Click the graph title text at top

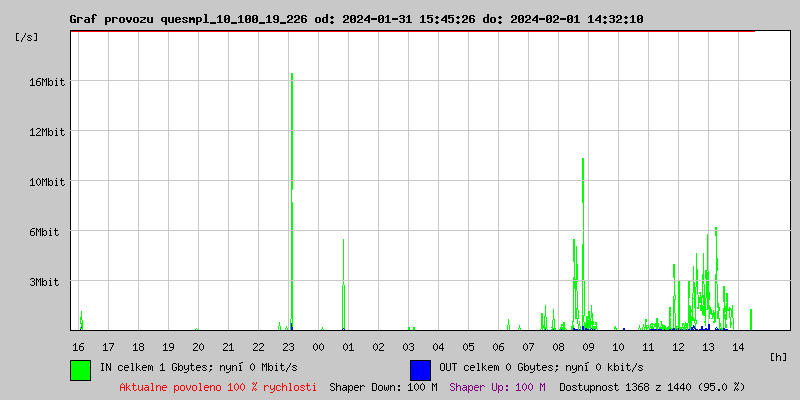coord(356,19)
